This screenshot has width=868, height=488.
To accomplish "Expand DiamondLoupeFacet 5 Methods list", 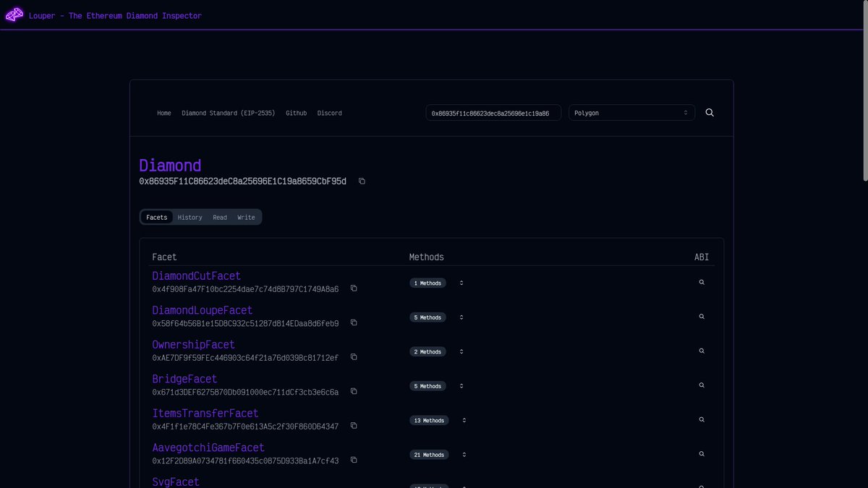I will 461,317.
